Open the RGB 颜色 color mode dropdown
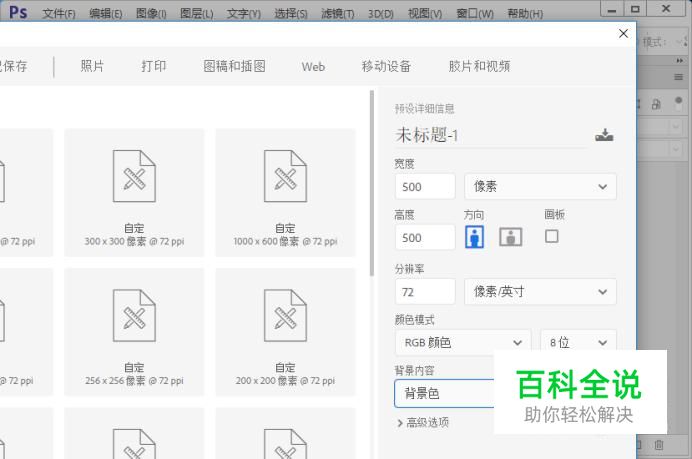This screenshot has height=459, width=692. coord(463,342)
